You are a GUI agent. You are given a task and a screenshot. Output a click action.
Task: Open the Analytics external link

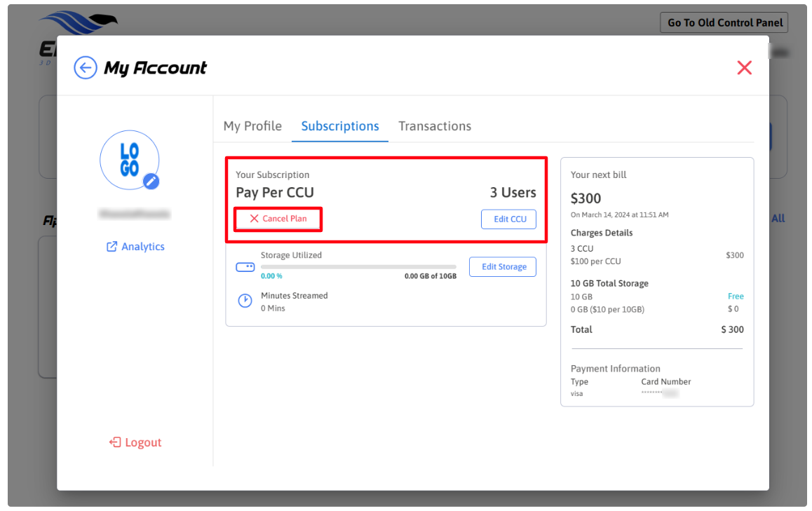point(135,247)
